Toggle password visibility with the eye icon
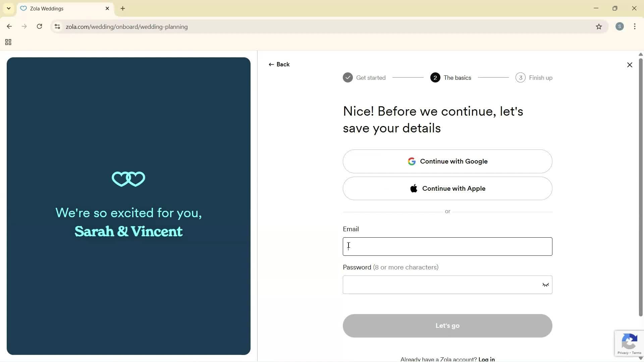Viewport: 644px width, 362px height. point(545,285)
